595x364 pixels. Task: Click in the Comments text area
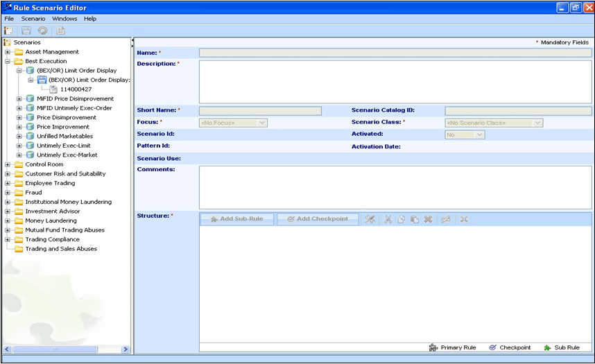pos(395,187)
